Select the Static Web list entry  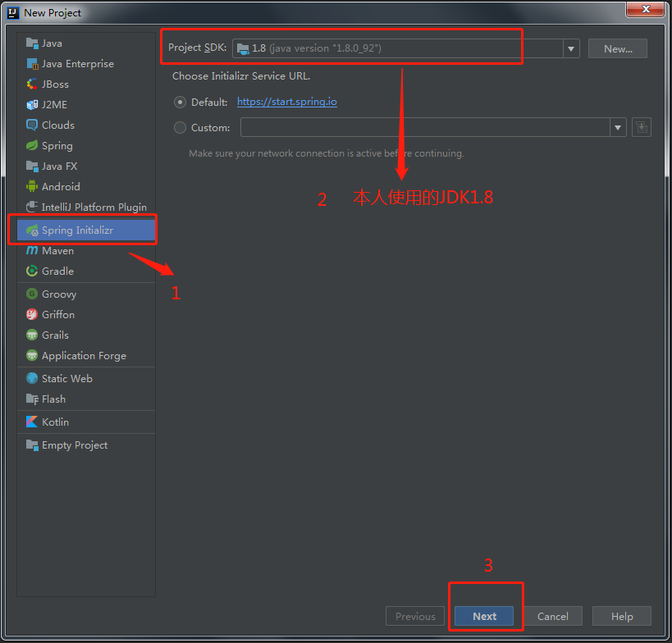pos(86,379)
